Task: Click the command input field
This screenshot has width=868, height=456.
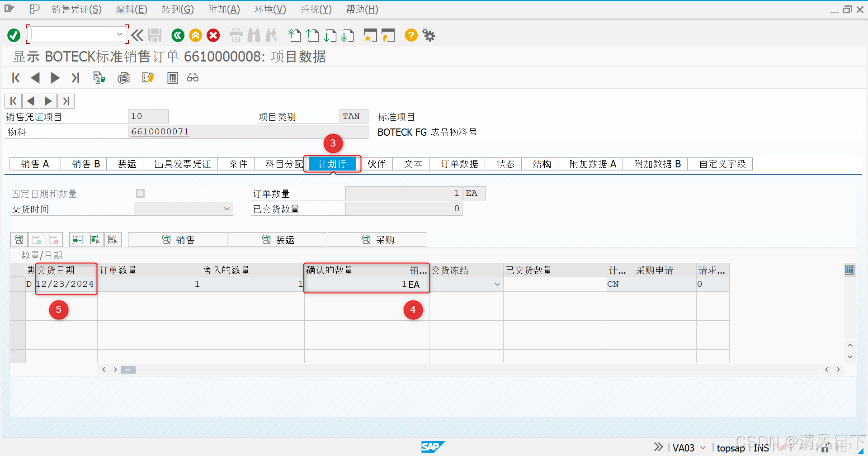Action: click(x=72, y=34)
